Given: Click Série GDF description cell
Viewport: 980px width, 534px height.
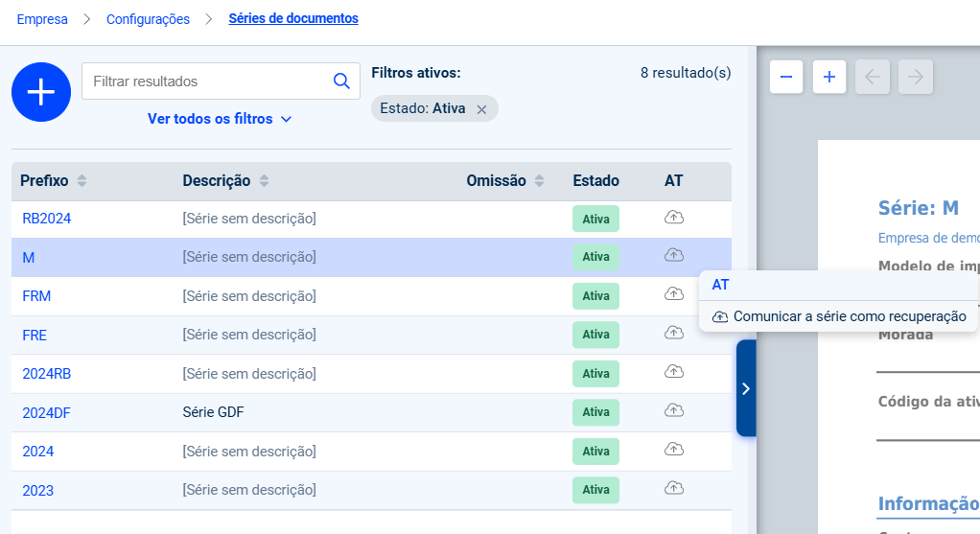Looking at the screenshot, I should 213,412.
